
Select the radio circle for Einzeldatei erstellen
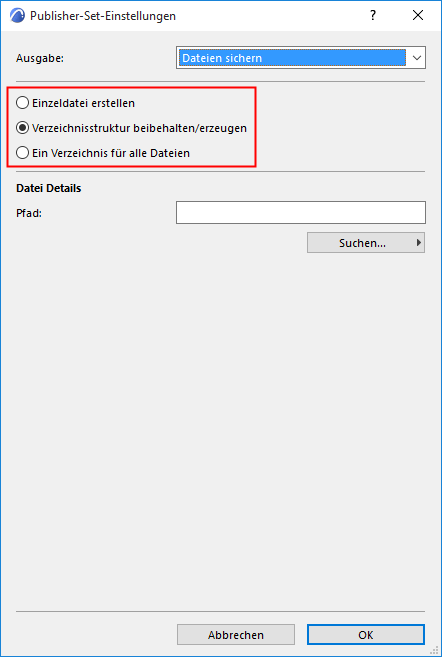22,103
